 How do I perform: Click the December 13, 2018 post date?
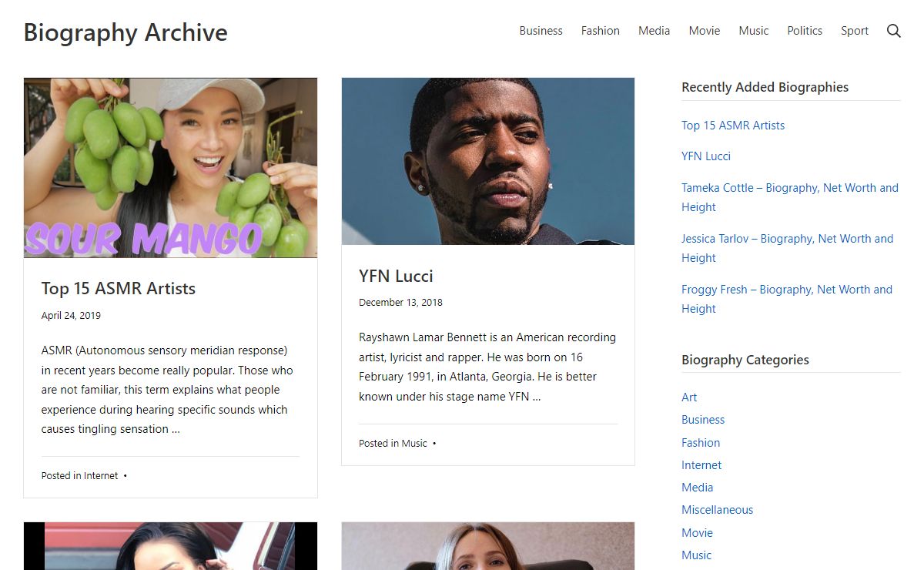coord(400,303)
